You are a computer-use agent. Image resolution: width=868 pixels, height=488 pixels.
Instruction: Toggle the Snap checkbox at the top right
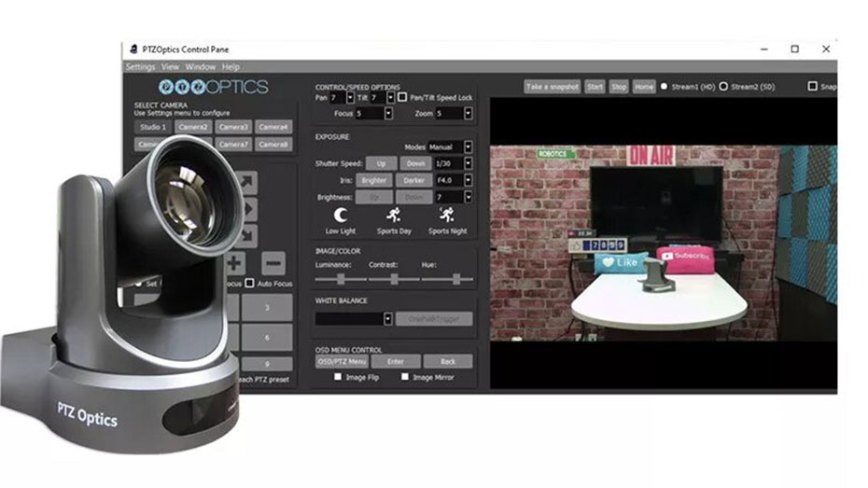(x=813, y=87)
